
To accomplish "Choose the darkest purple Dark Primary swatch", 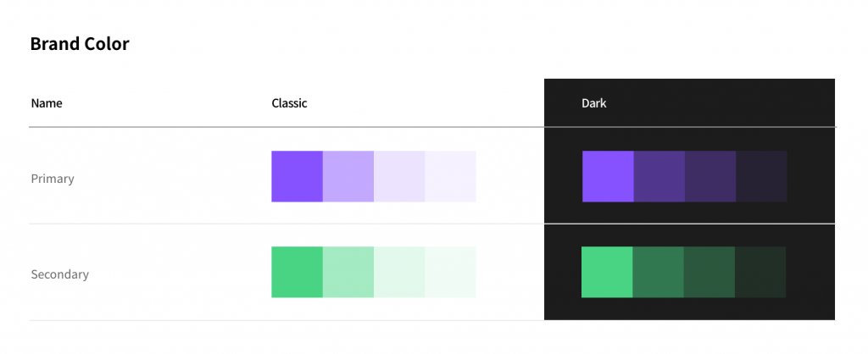I will pos(762,176).
